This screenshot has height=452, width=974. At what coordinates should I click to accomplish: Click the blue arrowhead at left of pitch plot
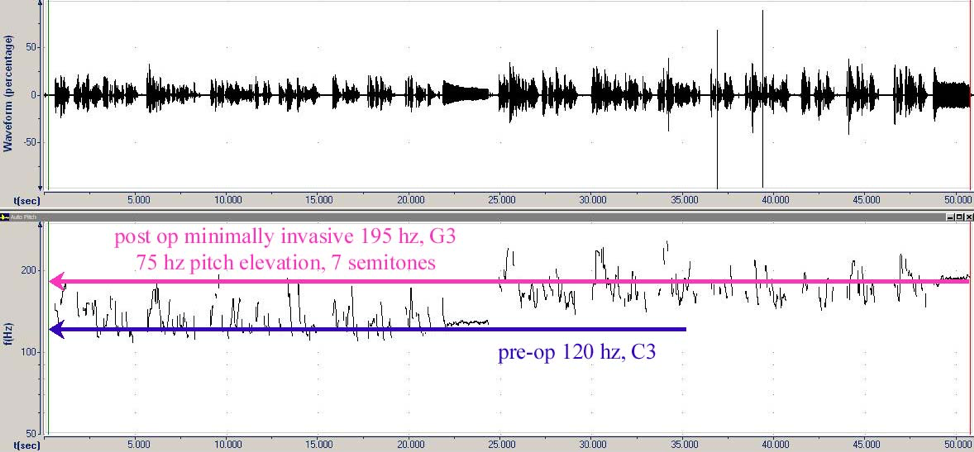[58, 329]
